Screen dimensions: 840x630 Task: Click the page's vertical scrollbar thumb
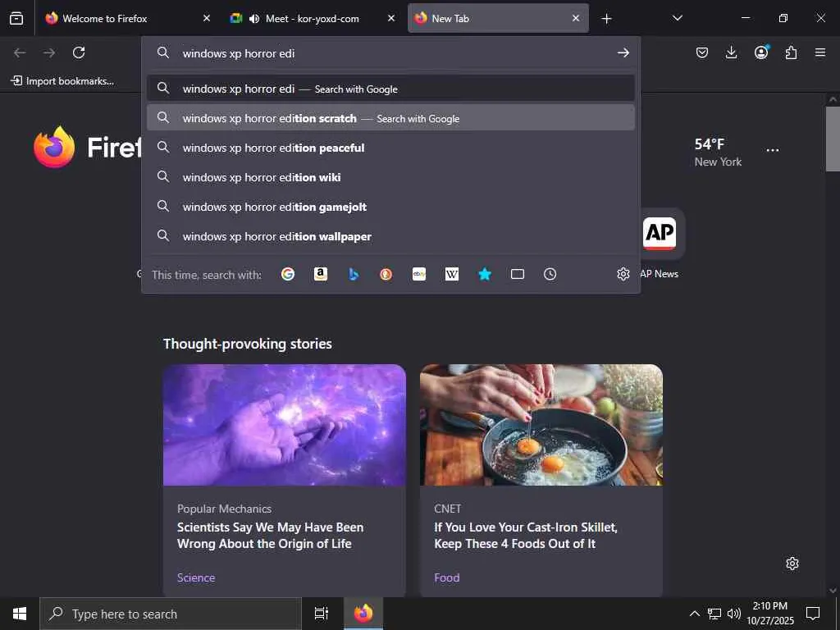(x=833, y=139)
